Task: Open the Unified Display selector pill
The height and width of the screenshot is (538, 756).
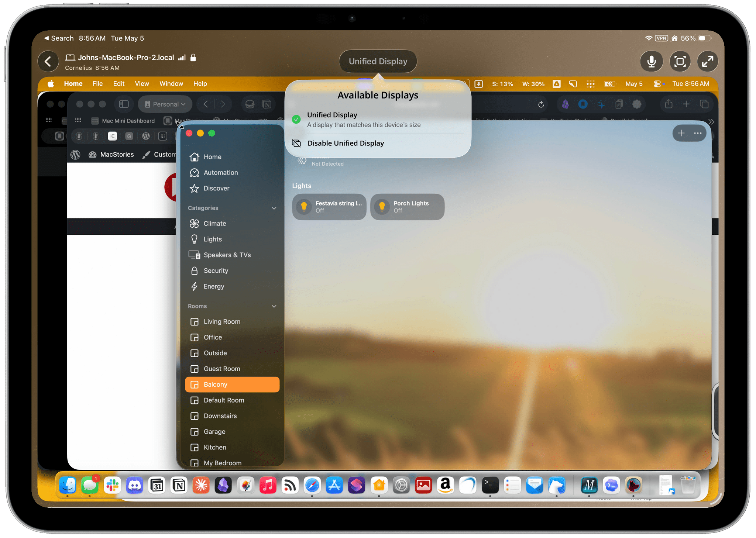Action: [x=378, y=61]
